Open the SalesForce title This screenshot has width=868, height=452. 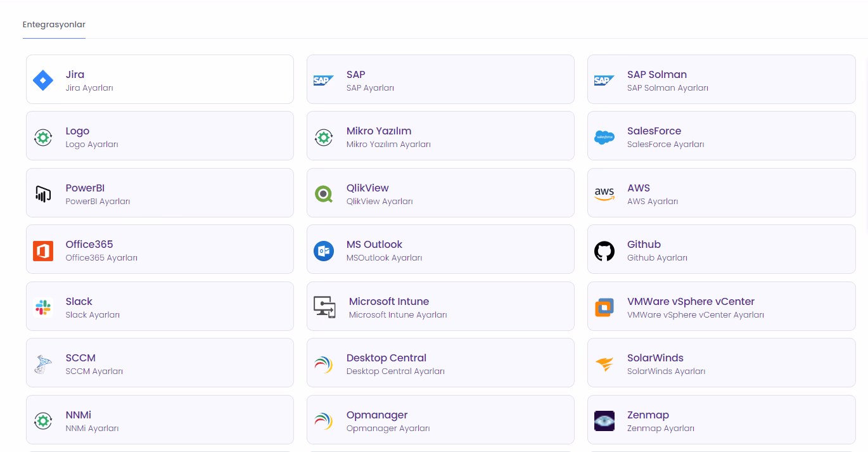click(x=654, y=131)
